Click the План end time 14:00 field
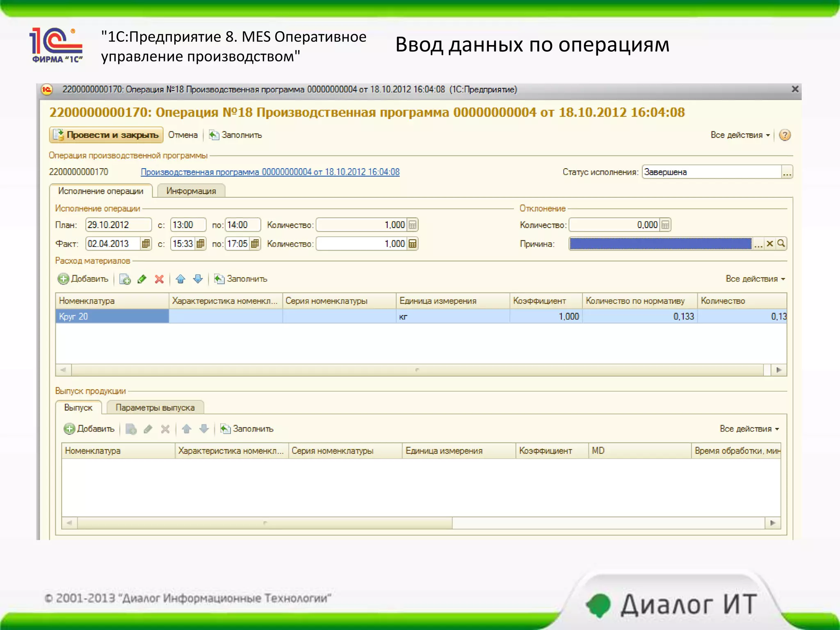The image size is (840, 630). [243, 225]
